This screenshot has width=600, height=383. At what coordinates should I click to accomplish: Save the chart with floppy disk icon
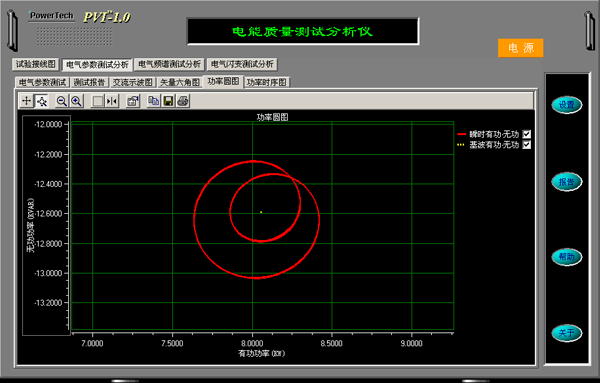(168, 101)
